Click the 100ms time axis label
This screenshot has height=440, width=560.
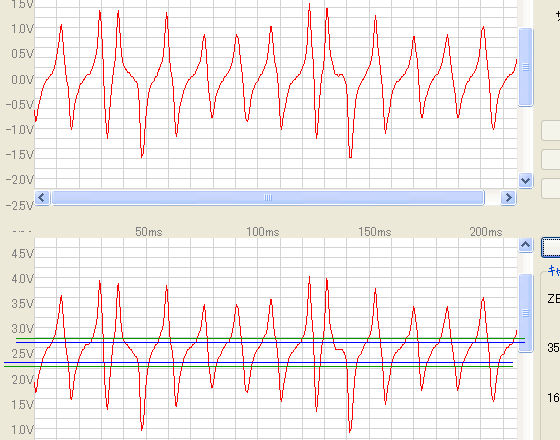tap(262, 232)
